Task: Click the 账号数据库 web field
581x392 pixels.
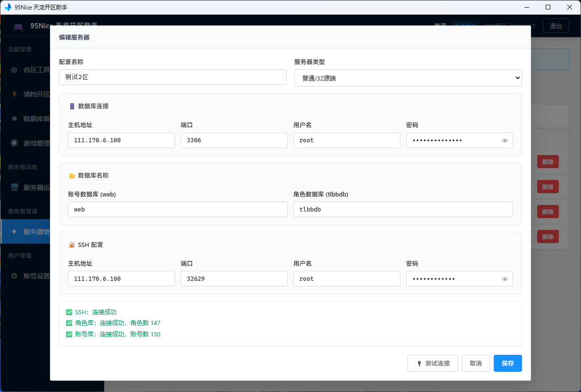Action: click(x=178, y=210)
